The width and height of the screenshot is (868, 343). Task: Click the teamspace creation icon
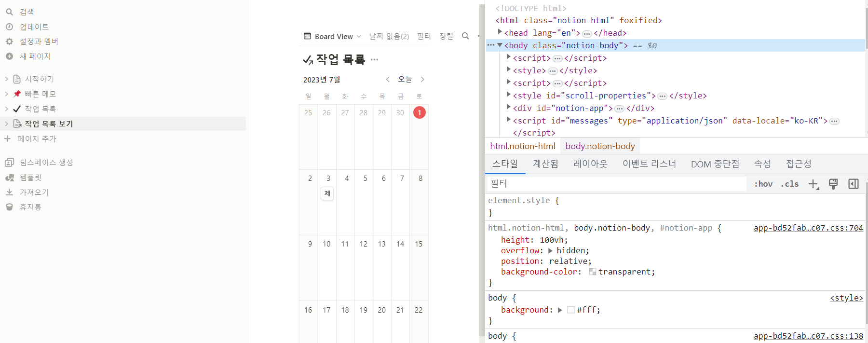click(9, 163)
